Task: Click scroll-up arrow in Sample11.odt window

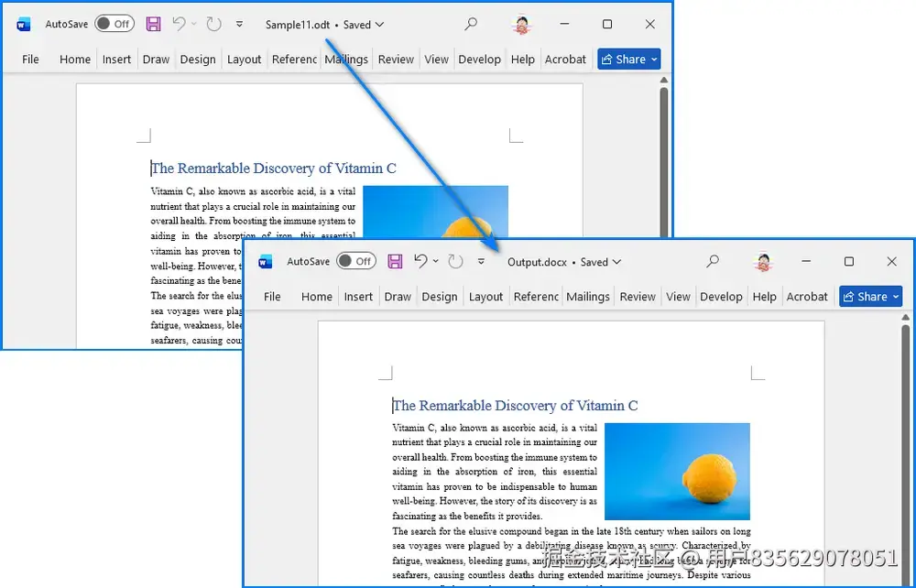Action: click(663, 80)
